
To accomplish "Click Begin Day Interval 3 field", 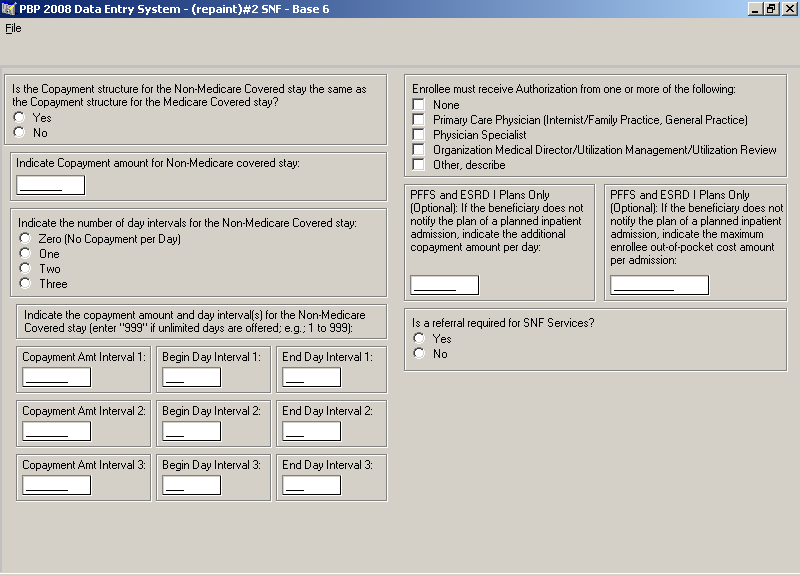I will pos(192,485).
